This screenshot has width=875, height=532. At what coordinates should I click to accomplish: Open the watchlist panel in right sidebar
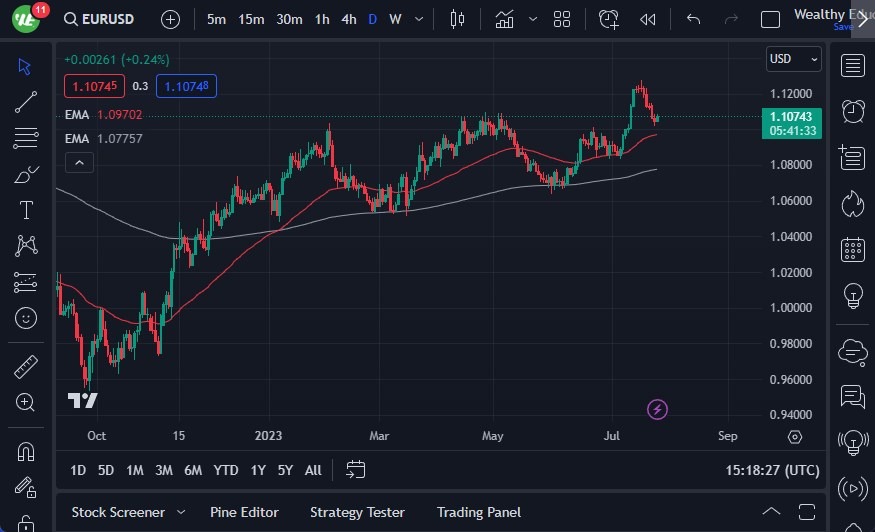coord(852,66)
